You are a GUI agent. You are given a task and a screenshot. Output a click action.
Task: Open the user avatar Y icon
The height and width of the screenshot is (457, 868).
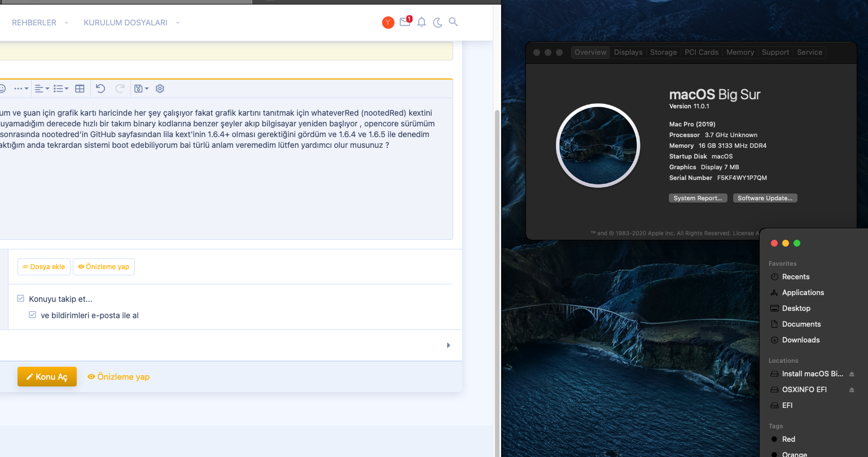(x=388, y=23)
